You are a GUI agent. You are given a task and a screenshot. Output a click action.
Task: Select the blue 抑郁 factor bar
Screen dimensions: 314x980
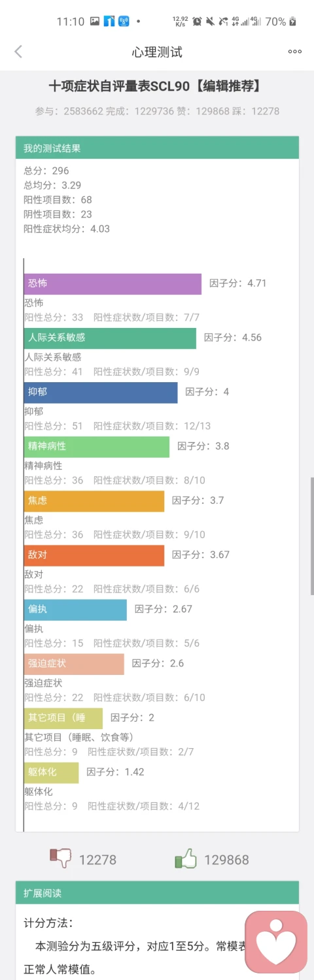click(101, 392)
